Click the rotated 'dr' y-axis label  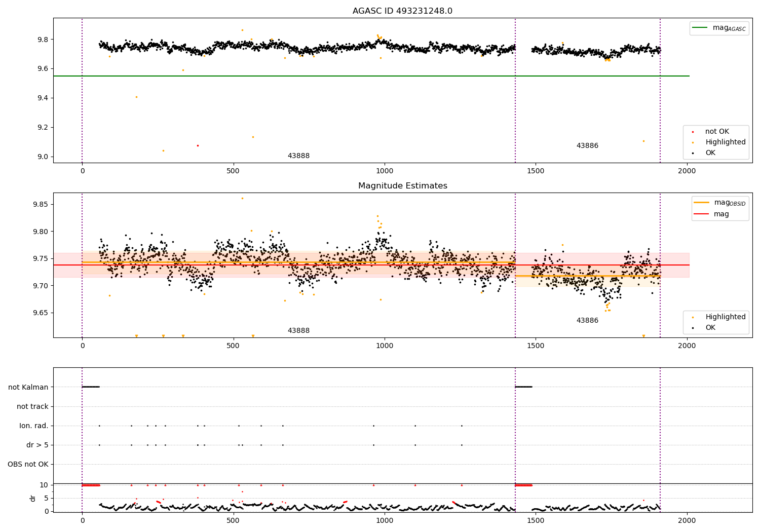click(33, 498)
